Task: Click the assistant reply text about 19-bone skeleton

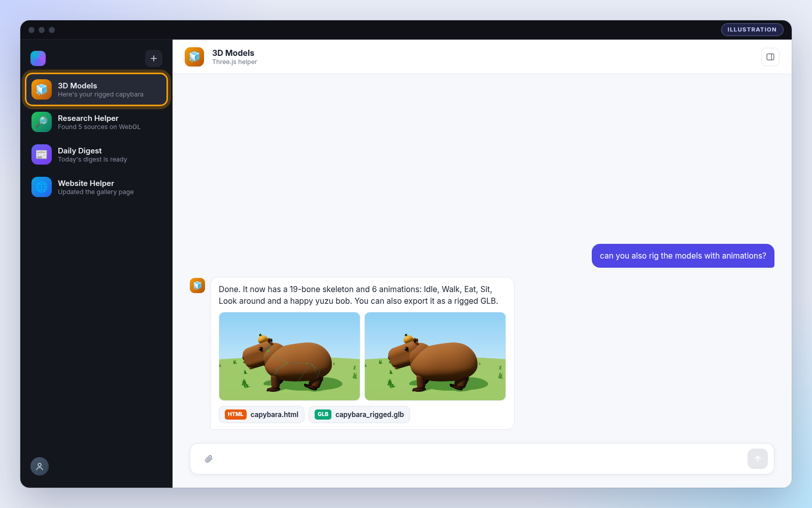Action: (358, 295)
